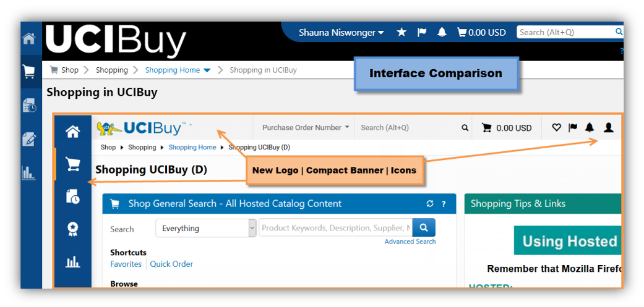644x307 pixels.
Task: Click the Shopping in UCIBuy breadcrumb text
Action: tap(264, 70)
